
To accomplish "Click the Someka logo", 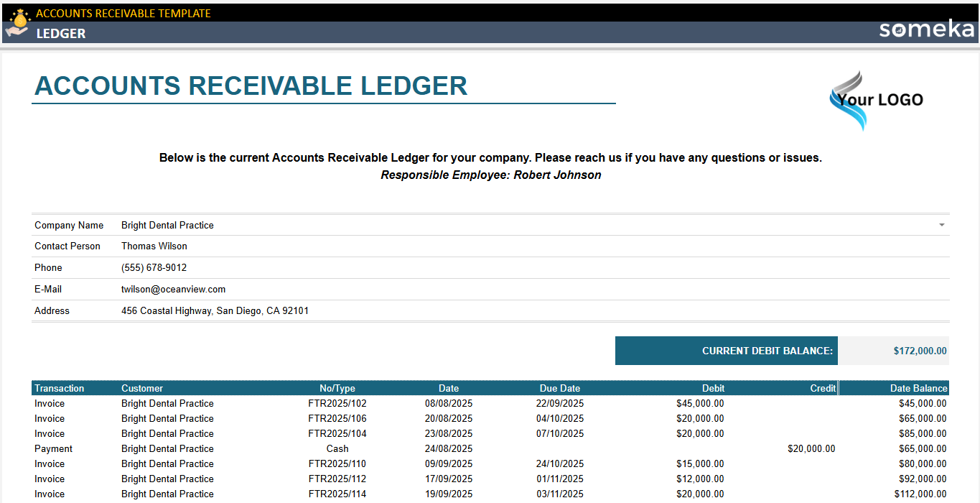I will [926, 29].
